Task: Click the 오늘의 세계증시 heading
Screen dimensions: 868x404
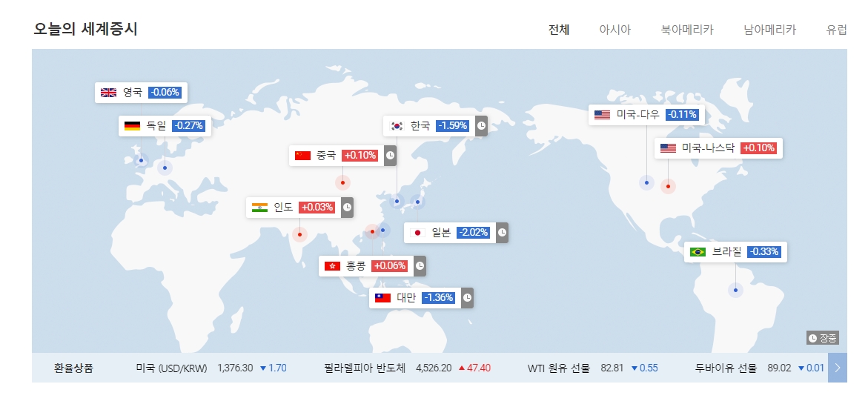Action: [85, 30]
